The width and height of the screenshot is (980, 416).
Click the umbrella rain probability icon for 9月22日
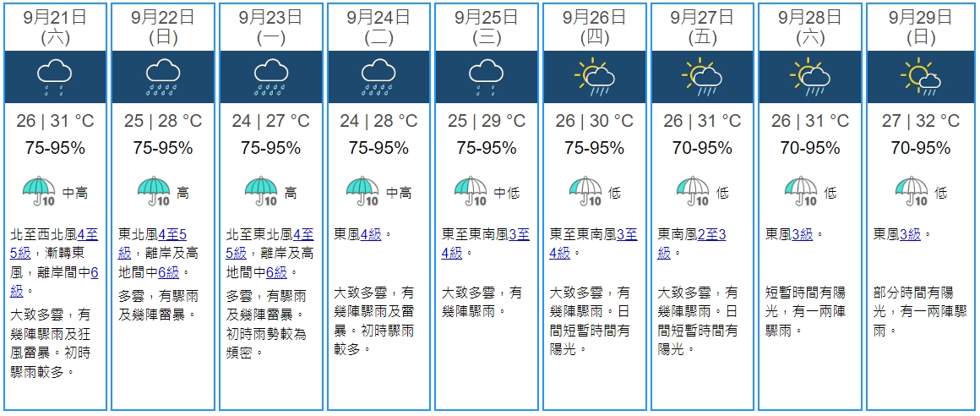(155, 191)
